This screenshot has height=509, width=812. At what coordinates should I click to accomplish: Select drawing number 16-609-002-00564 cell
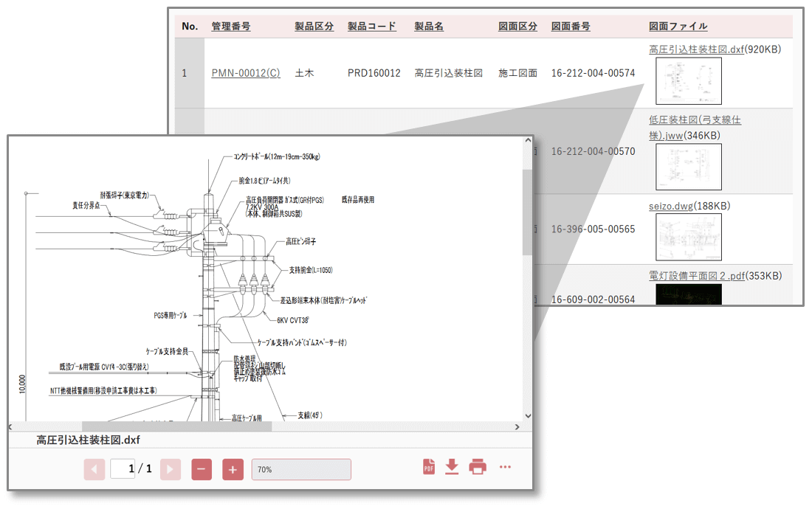coord(593,299)
